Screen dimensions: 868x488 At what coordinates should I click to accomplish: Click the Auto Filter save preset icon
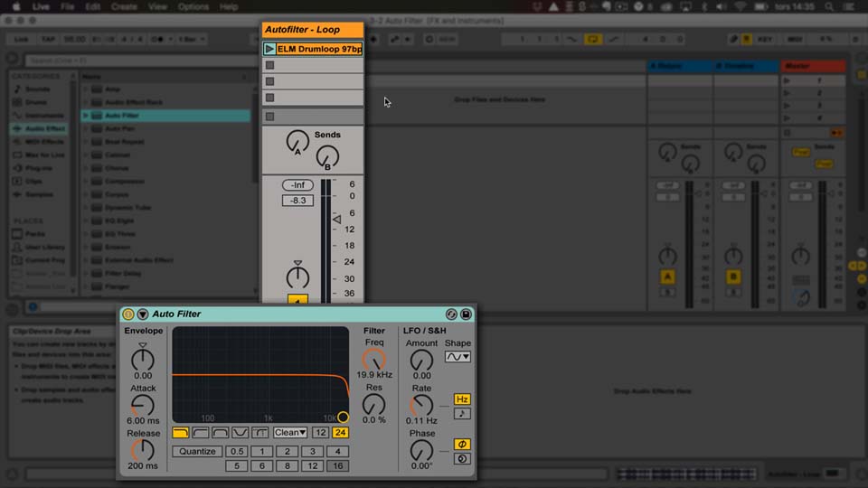tap(467, 314)
